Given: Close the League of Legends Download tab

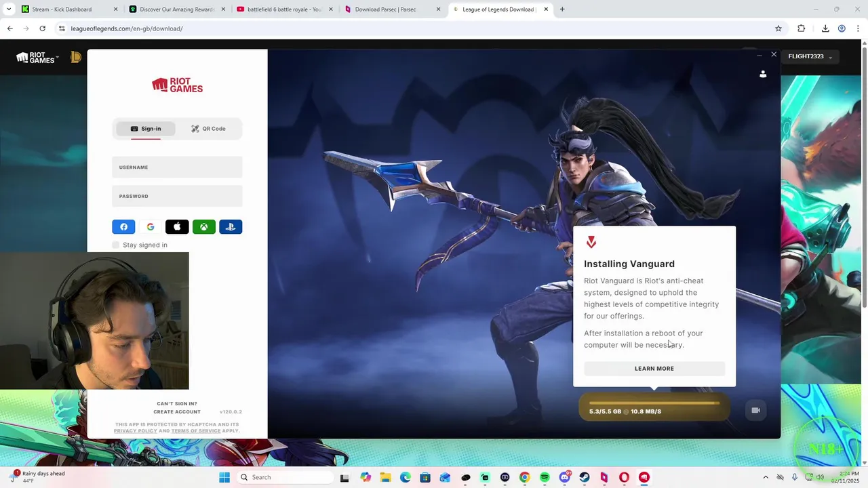Looking at the screenshot, I should 546,9.
